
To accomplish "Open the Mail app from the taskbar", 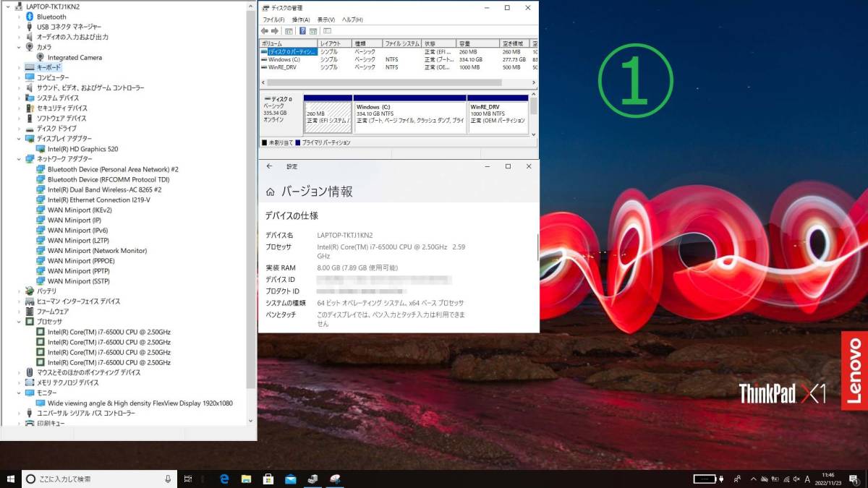I will [290, 479].
